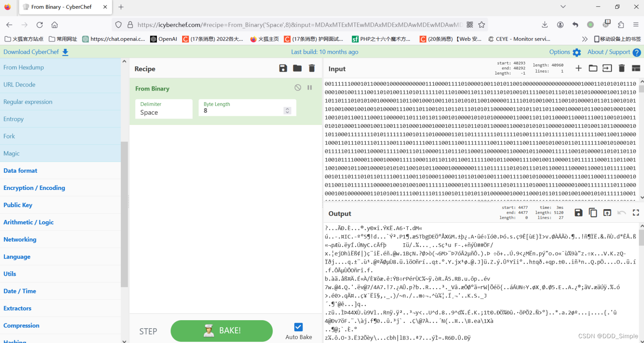Click the BAKE! button
644x343 pixels.
[221, 331]
